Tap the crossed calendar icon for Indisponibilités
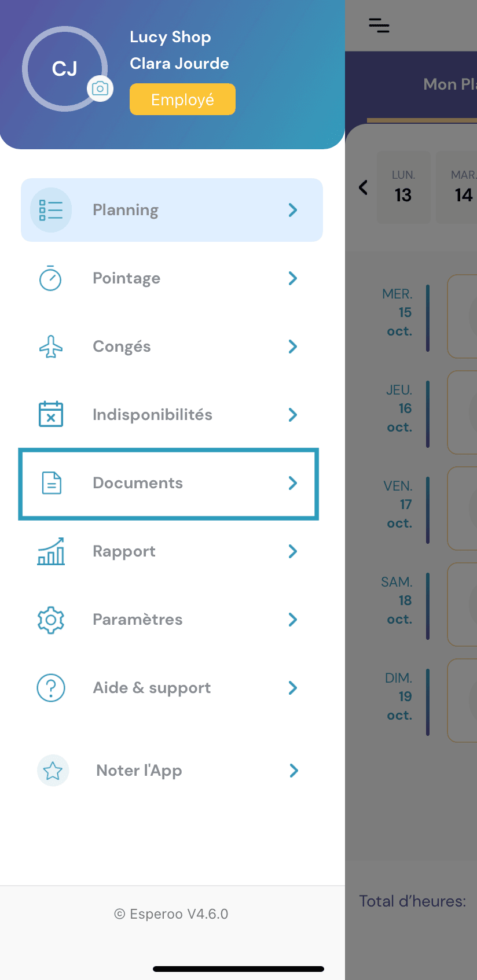 [x=51, y=414]
